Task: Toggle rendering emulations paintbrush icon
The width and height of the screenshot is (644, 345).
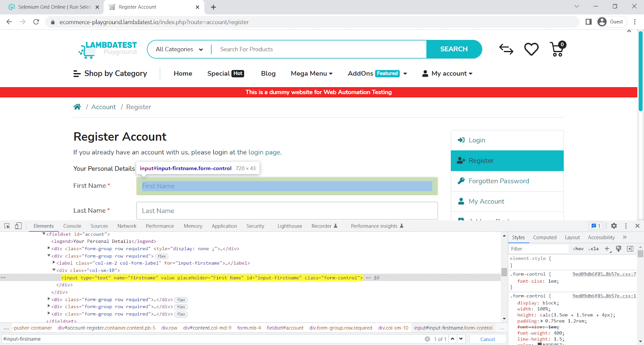Action: pos(619,248)
